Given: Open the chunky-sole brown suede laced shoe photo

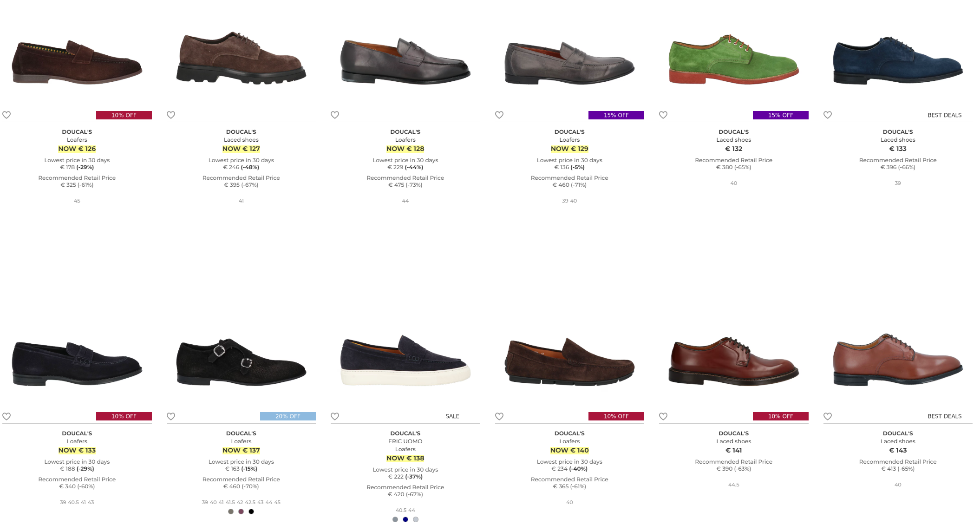Looking at the screenshot, I should tap(241, 58).
